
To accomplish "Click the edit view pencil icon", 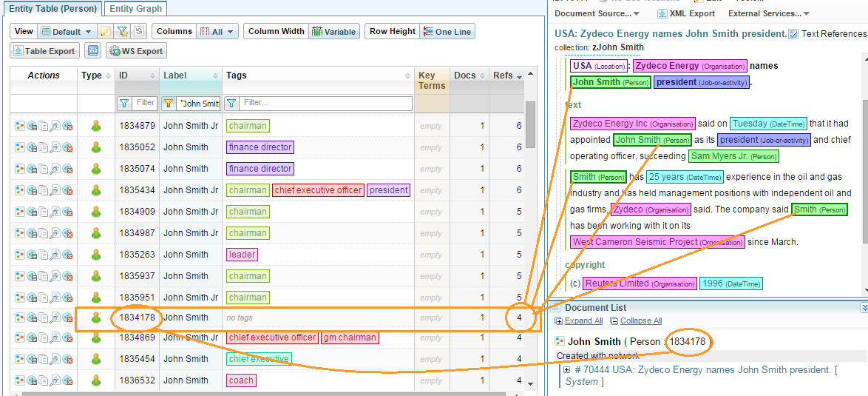I will point(106,32).
